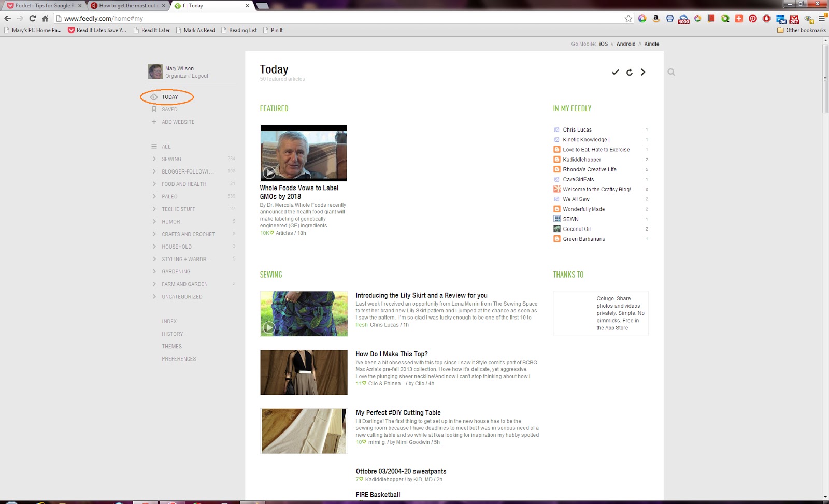Image resolution: width=829 pixels, height=504 pixels.
Task: Go to next page with the right chevron
Action: point(643,72)
